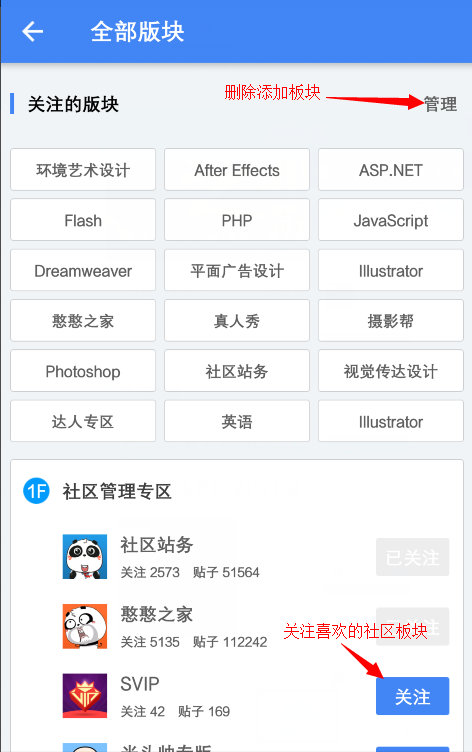Select the 真人秀 board
Image resolution: width=472 pixels, height=752 pixels.
click(237, 321)
